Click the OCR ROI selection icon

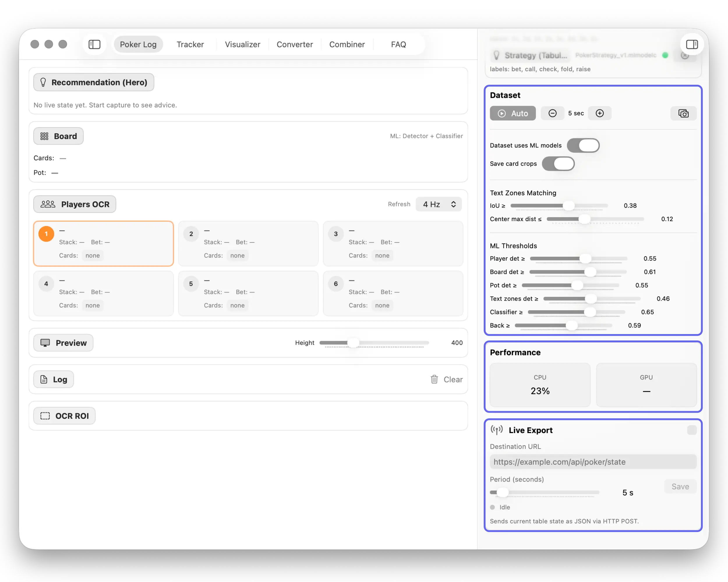[x=44, y=416]
